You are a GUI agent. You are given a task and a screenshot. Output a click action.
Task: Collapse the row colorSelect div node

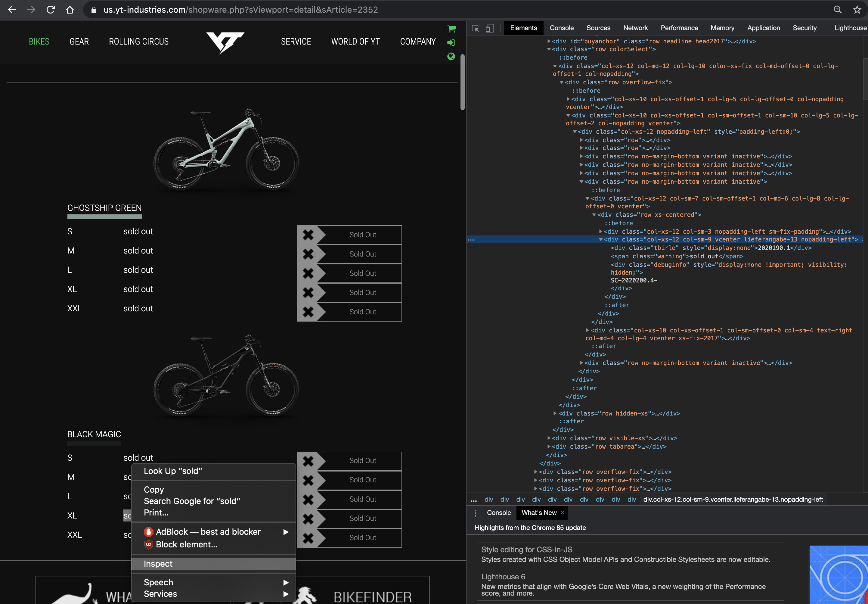coord(549,49)
